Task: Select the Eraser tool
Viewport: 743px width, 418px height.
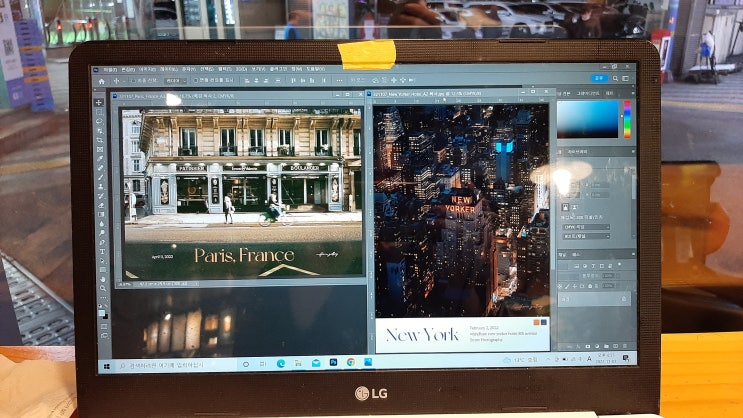Action: (x=101, y=205)
